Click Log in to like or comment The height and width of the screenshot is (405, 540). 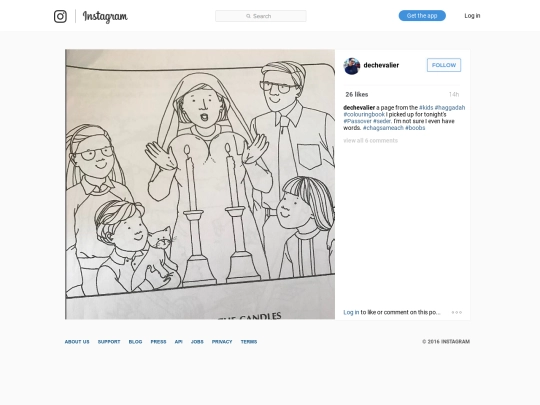pyautogui.click(x=351, y=312)
